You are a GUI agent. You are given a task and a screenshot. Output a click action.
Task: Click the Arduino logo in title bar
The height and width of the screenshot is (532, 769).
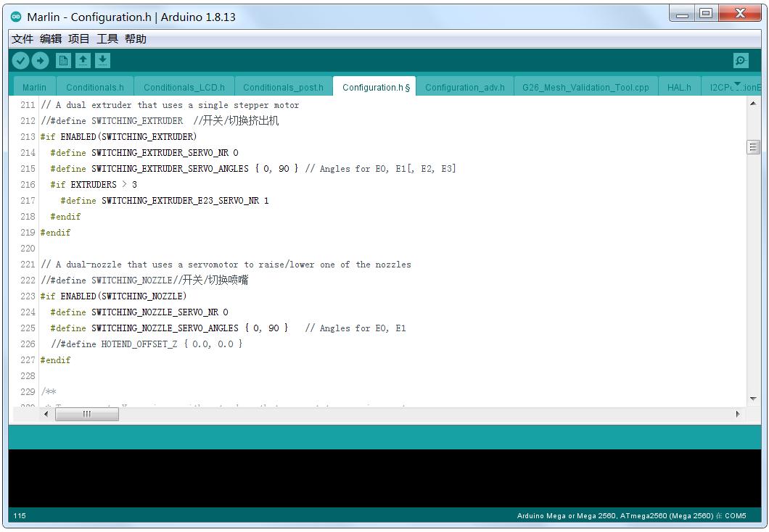point(17,17)
